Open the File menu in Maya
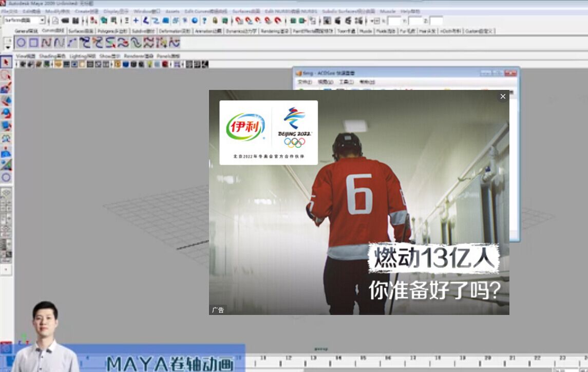588x372 pixels. 9,11
